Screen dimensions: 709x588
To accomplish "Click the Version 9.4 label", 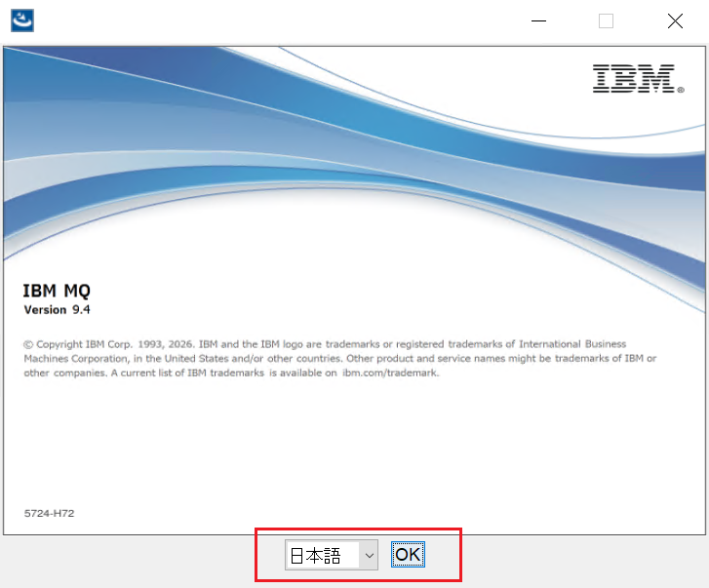I will pos(57,309).
